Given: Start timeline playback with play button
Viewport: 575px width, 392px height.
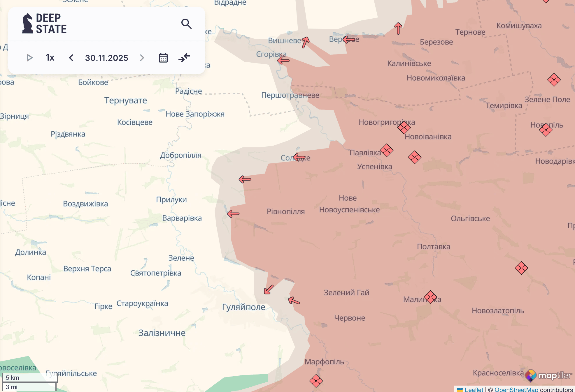Looking at the screenshot, I should pos(29,58).
